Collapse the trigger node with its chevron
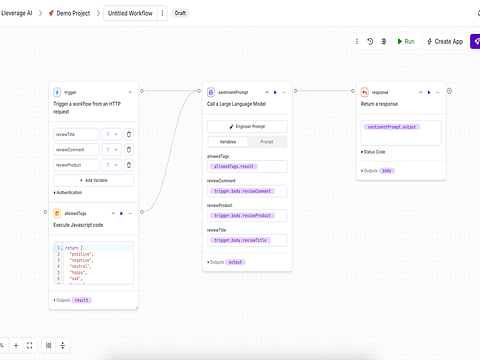The height and width of the screenshot is (360, 480). [x=130, y=92]
